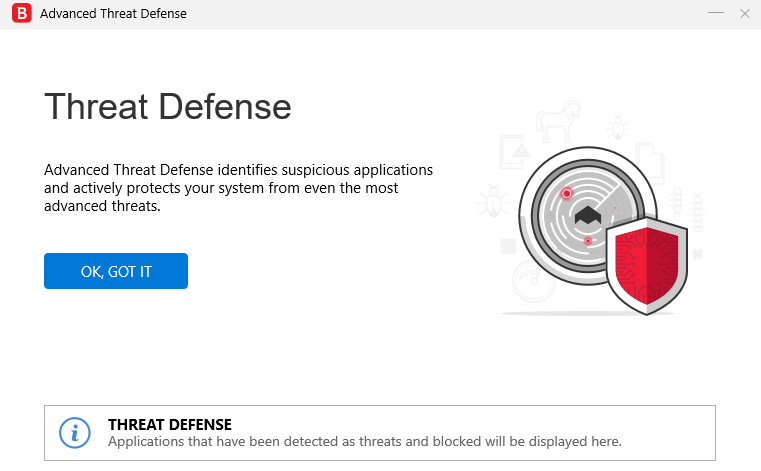This screenshot has width=761, height=471.
Task: Click the Threat Defense heading
Action: pyautogui.click(x=168, y=106)
